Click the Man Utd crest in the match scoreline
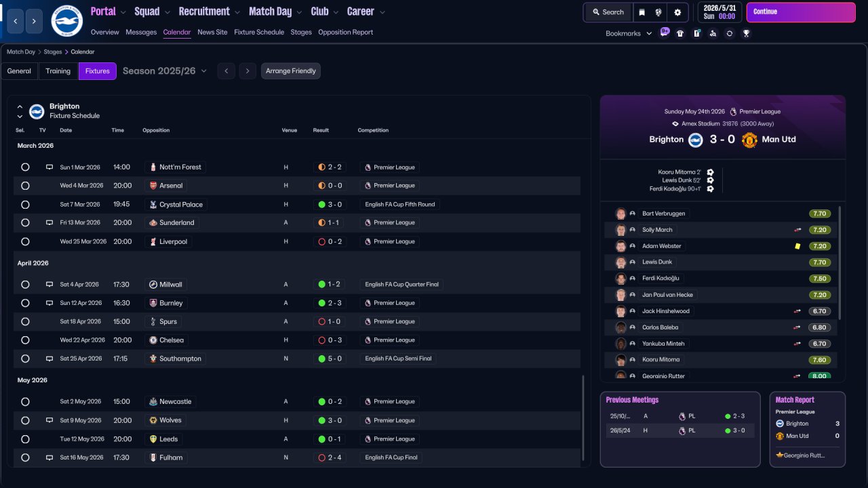This screenshot has height=488, width=868. pos(749,140)
